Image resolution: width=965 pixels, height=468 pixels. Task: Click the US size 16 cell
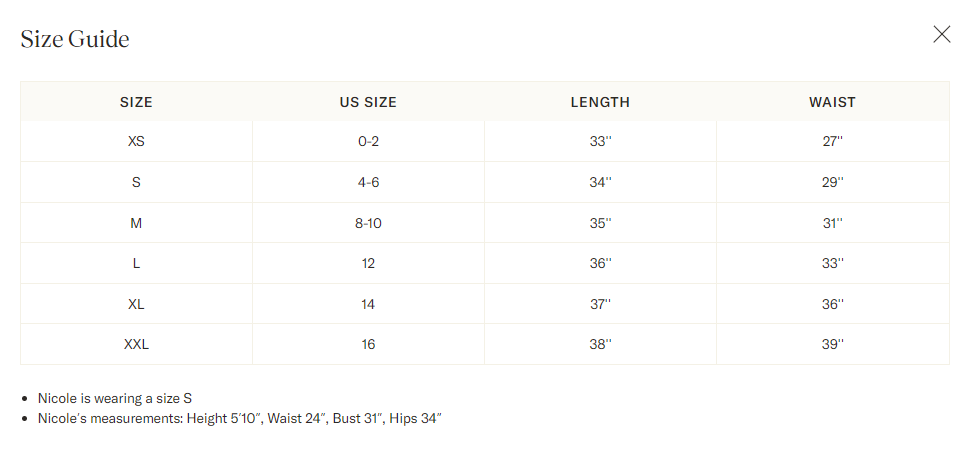pyautogui.click(x=368, y=344)
